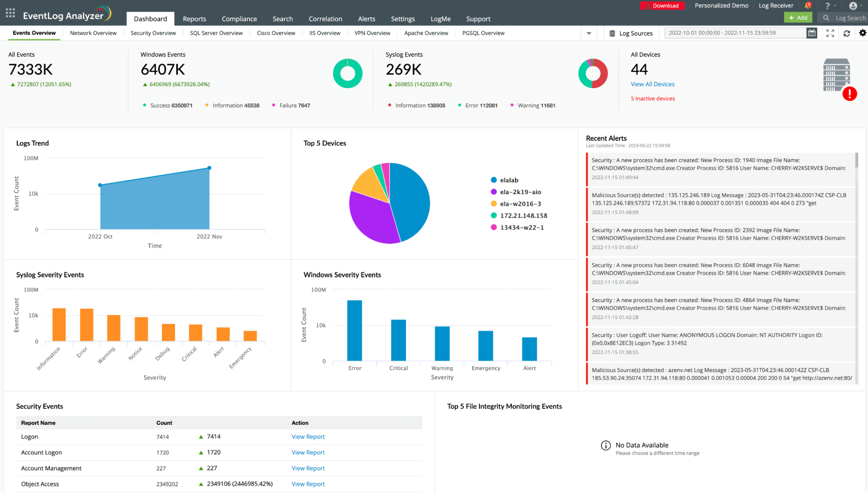
Task: Click the Log Search magnifier icon
Action: pyautogui.click(x=826, y=18)
